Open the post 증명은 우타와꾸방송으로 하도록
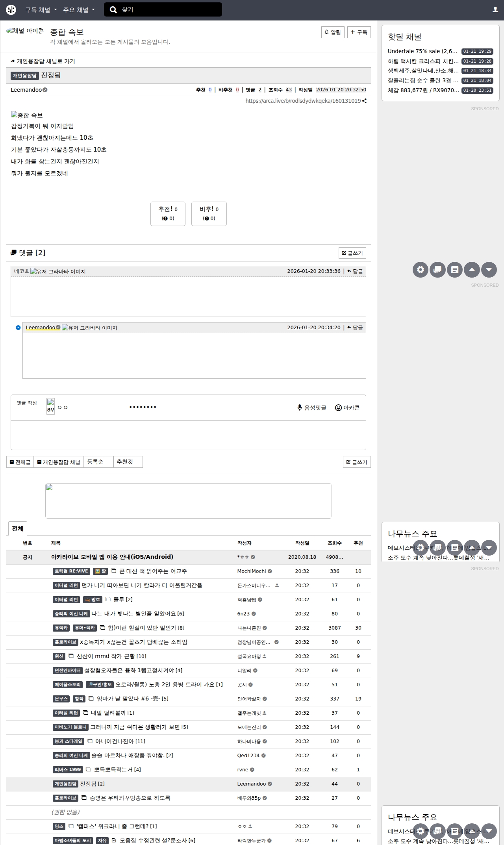The image size is (504, 845). click(130, 798)
